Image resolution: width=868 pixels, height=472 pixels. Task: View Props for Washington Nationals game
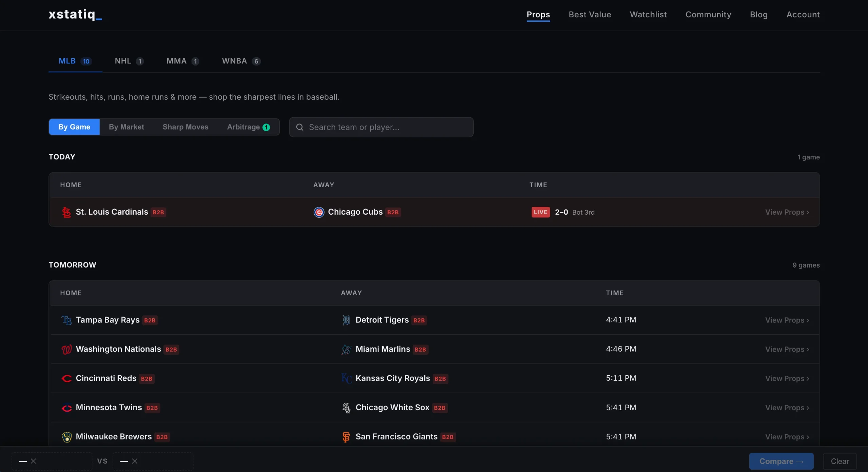tap(787, 349)
